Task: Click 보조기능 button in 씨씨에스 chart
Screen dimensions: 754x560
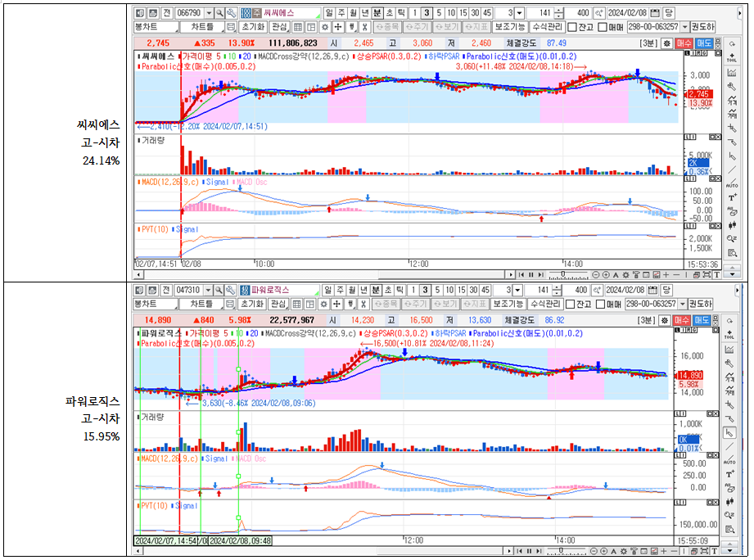Action: tap(510, 27)
